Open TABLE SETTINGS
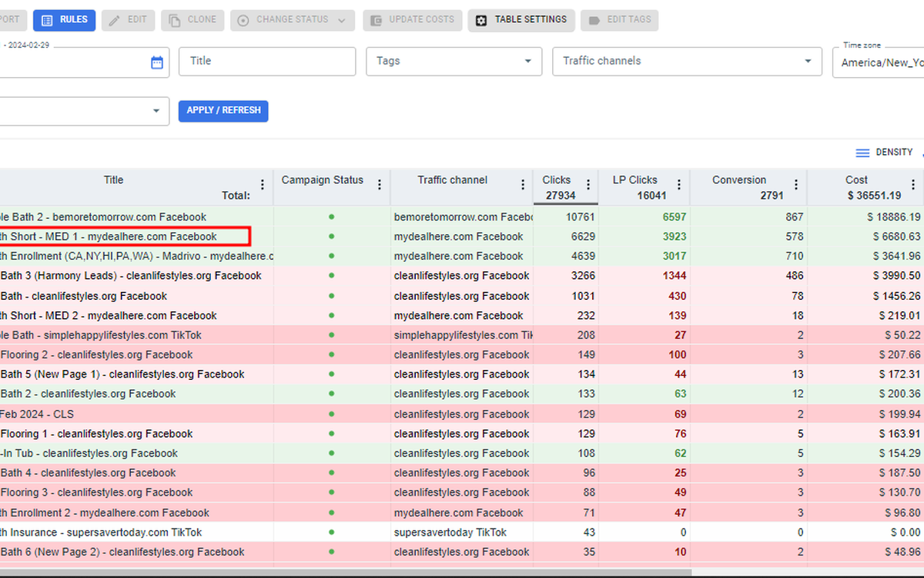 [x=521, y=20]
